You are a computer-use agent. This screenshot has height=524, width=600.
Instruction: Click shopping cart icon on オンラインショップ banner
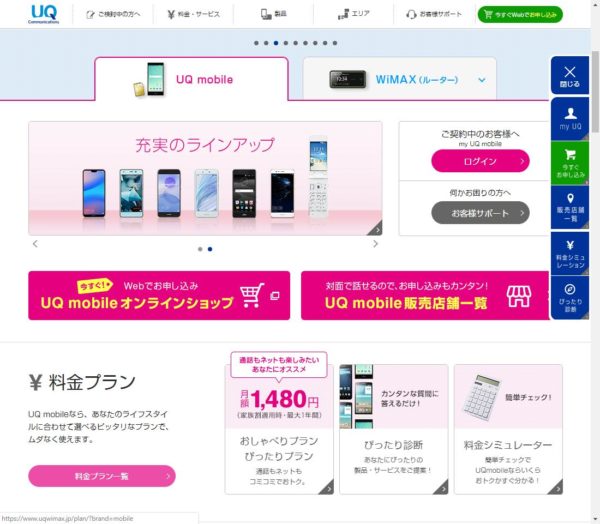pos(252,295)
